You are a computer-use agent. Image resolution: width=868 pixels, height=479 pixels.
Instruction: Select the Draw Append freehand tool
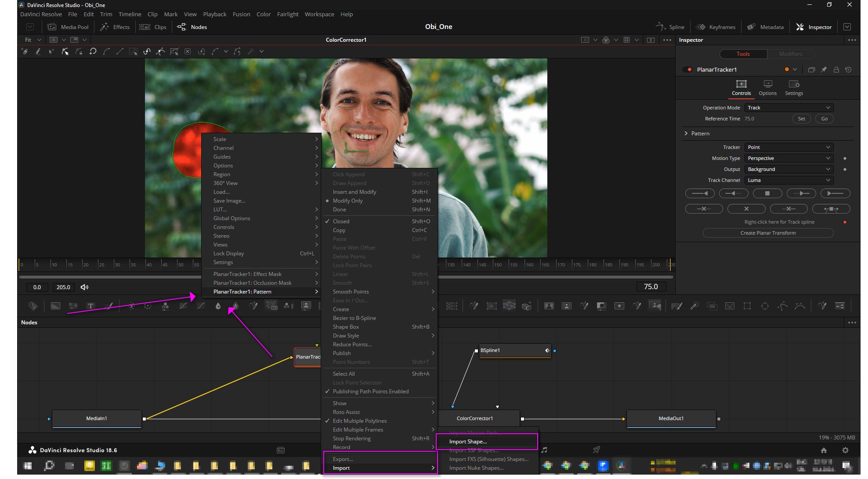coord(38,51)
